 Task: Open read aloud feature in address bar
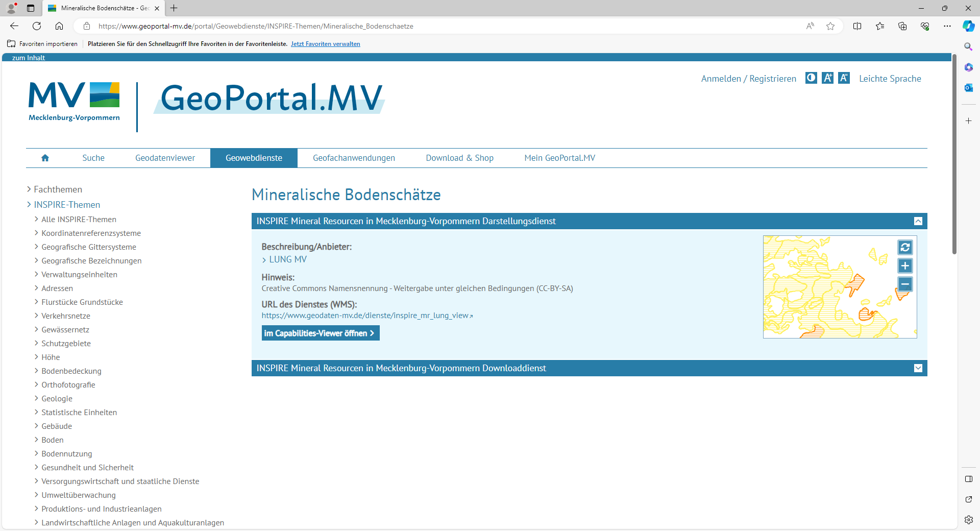[x=810, y=26]
